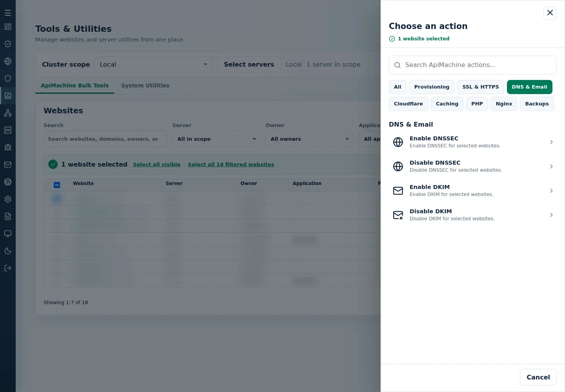Click the document file icon in the sidebar
This screenshot has width=565, height=392.
point(8,216)
